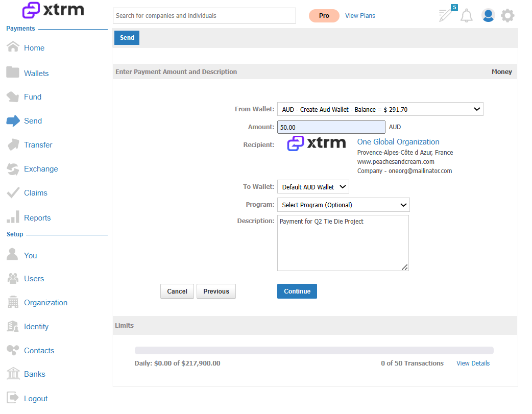Click the Amount input field
This screenshot has height=414, width=532.
tap(331, 127)
